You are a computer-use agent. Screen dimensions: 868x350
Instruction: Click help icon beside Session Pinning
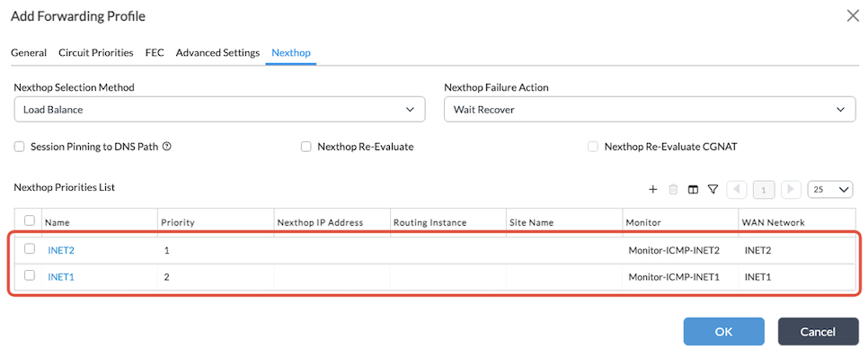[x=166, y=147]
